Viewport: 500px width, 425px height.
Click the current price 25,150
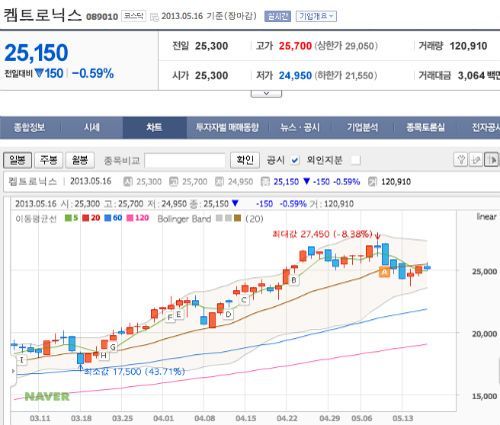pyautogui.click(x=36, y=53)
